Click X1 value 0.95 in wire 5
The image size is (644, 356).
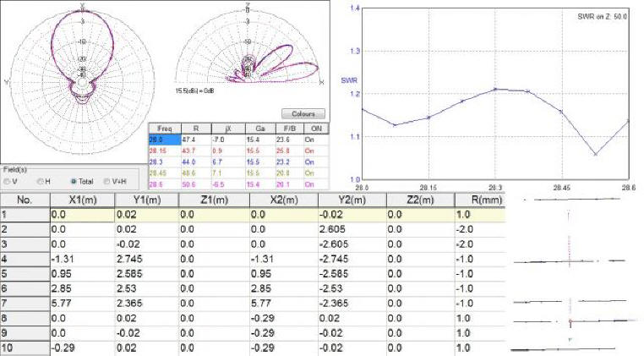point(83,274)
